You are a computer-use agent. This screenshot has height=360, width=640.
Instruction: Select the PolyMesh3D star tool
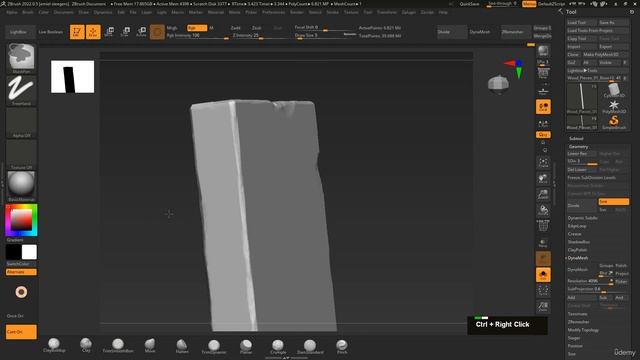[x=614, y=106]
